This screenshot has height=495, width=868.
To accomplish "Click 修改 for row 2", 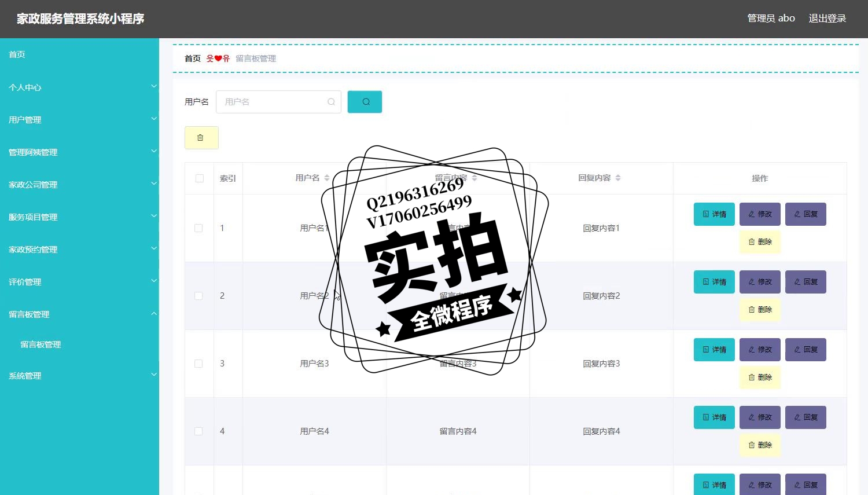I will 760,282.
